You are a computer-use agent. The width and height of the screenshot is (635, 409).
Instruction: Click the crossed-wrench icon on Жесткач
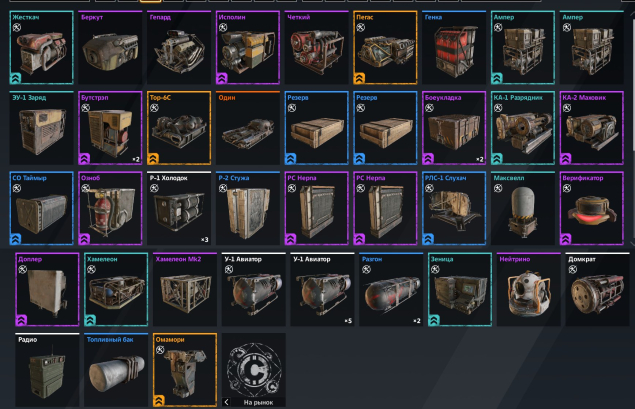click(x=17, y=28)
